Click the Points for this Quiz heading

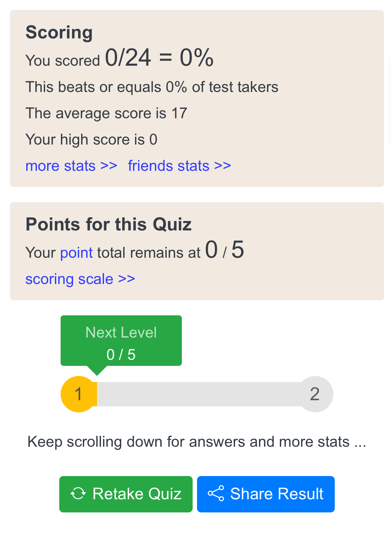[x=109, y=224]
